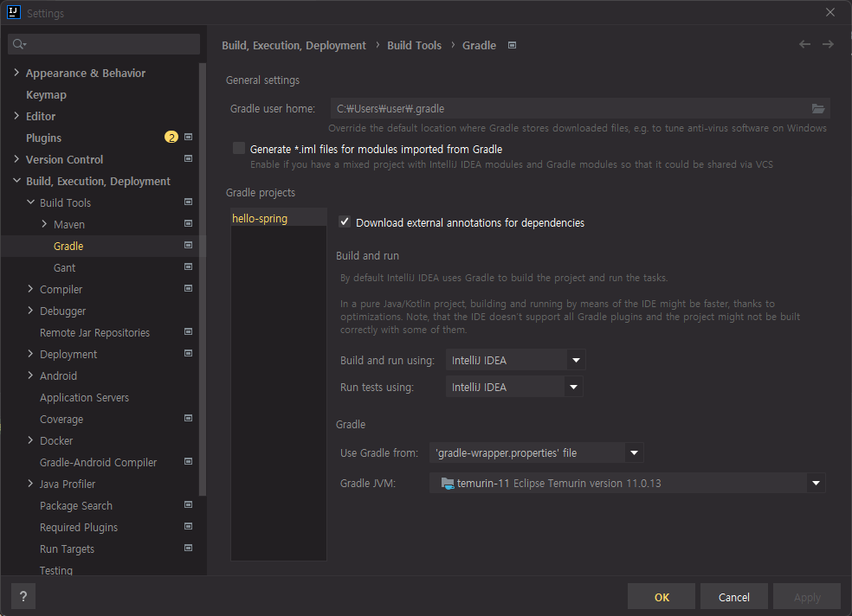Expand the Debugger node
The image size is (852, 616).
pos(30,311)
